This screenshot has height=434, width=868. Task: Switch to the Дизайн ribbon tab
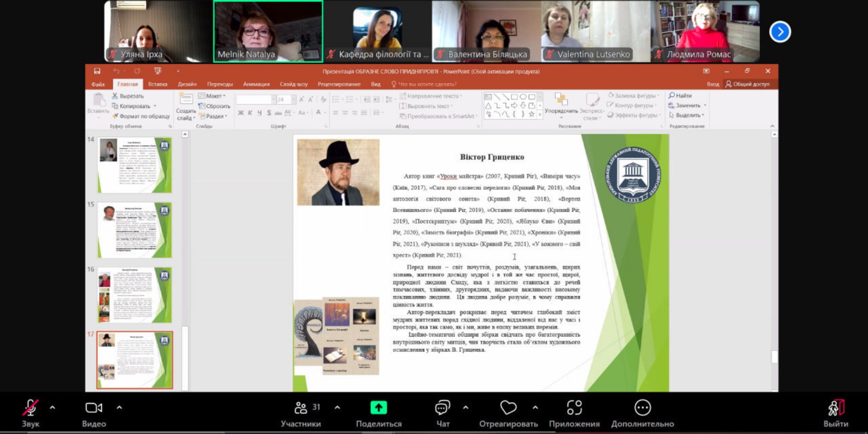(187, 84)
